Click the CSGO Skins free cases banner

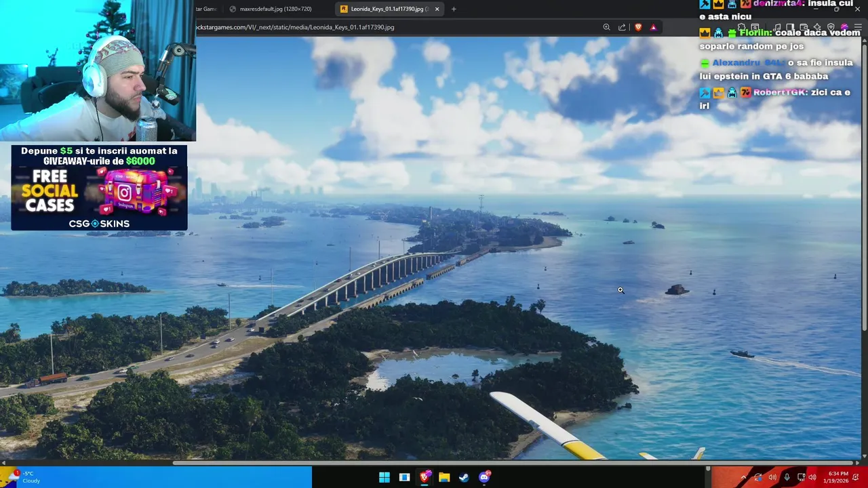pyautogui.click(x=99, y=188)
